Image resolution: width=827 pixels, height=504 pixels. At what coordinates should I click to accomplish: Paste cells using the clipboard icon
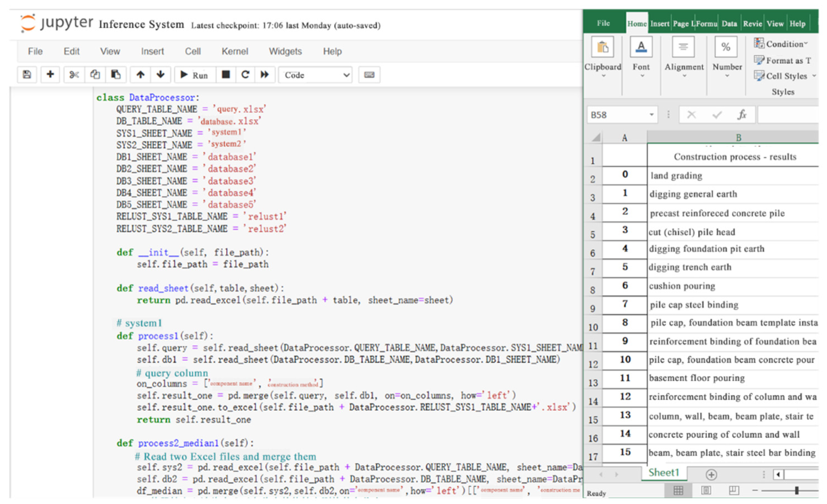click(116, 75)
